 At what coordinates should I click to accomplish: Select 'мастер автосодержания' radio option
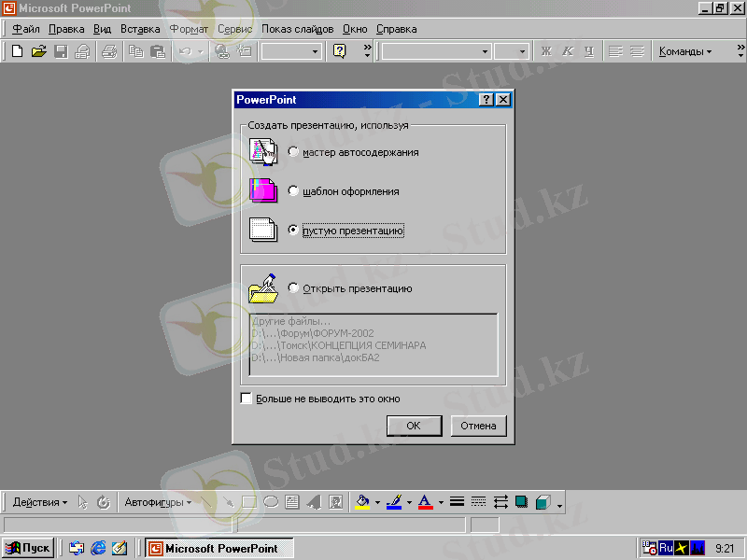[x=293, y=152]
